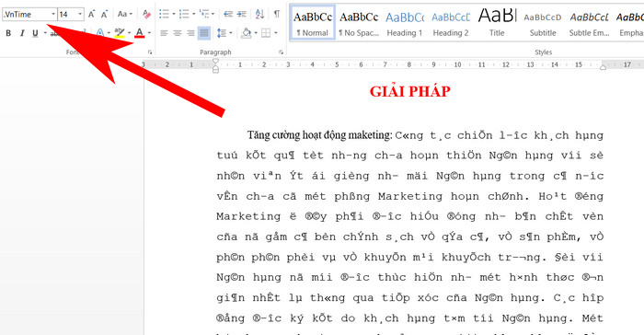This screenshot has width=644, height=335.
Task: Expand shading color dropdown arrow
Action: tap(256, 32)
